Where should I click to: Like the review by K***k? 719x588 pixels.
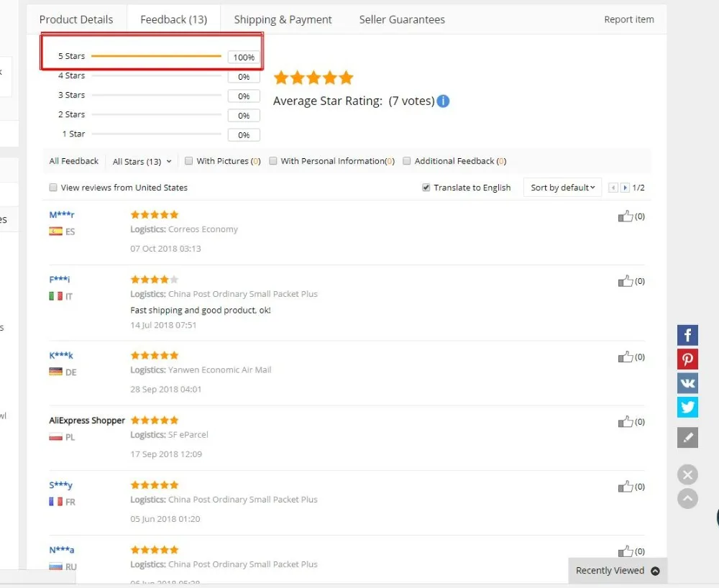click(x=626, y=357)
